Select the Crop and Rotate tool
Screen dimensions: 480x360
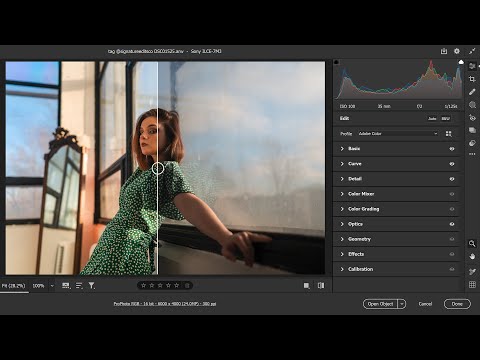472,79
